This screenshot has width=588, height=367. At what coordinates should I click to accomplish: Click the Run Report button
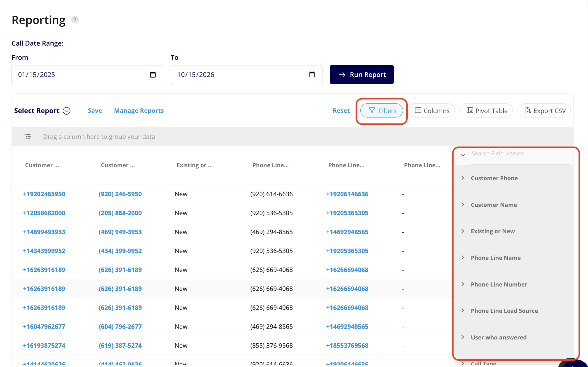pos(362,75)
